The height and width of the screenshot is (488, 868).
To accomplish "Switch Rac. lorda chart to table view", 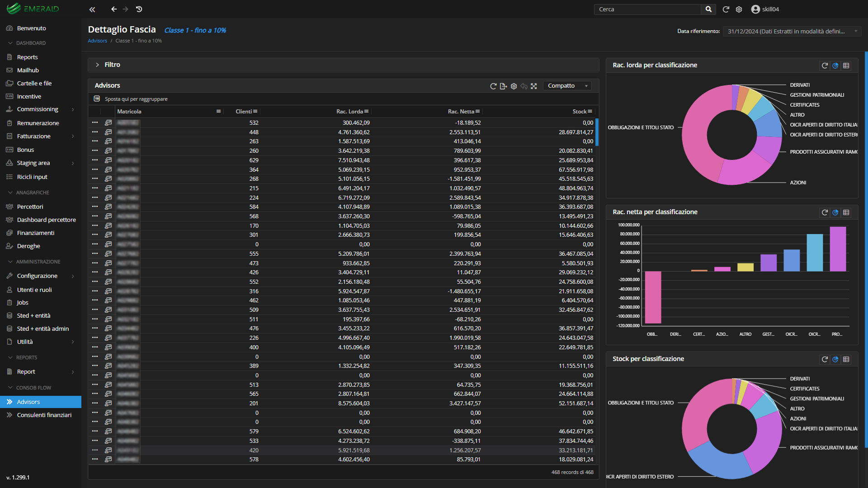I will pyautogui.click(x=846, y=66).
